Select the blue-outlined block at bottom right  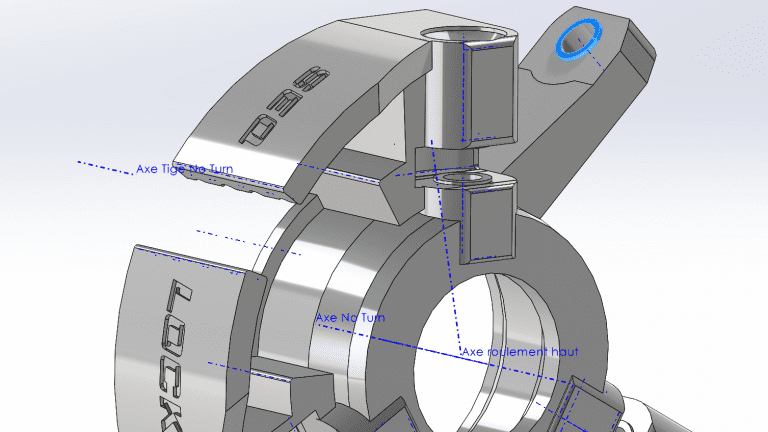click(x=590, y=405)
